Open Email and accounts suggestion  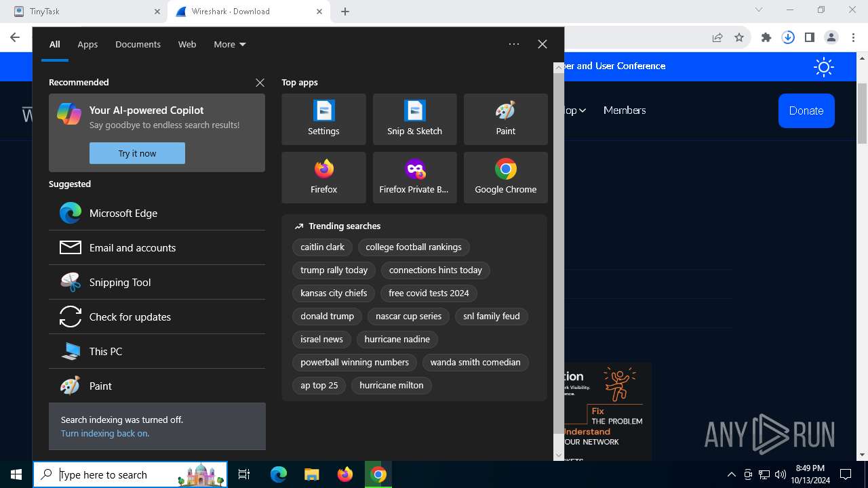click(157, 247)
